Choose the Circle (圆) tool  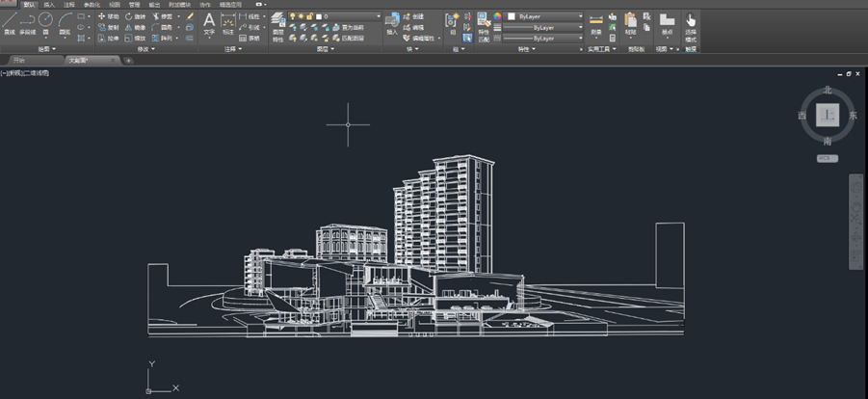pos(45,23)
